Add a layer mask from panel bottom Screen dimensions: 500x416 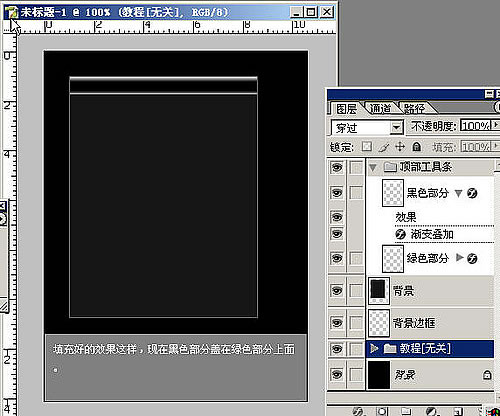pos(382,412)
